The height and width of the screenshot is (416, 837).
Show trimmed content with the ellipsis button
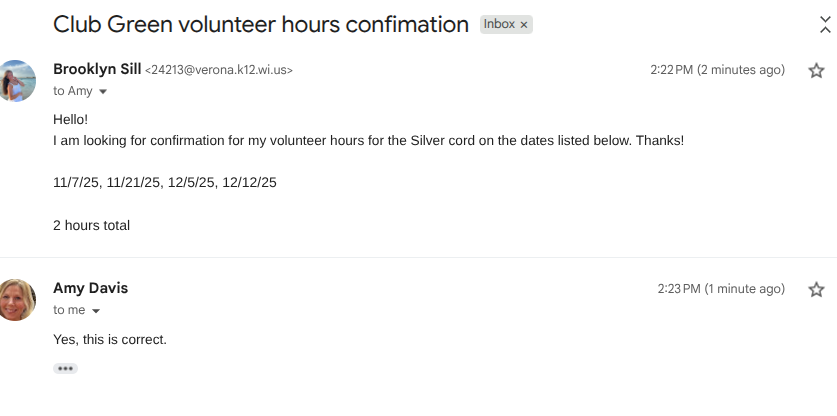coord(65,368)
